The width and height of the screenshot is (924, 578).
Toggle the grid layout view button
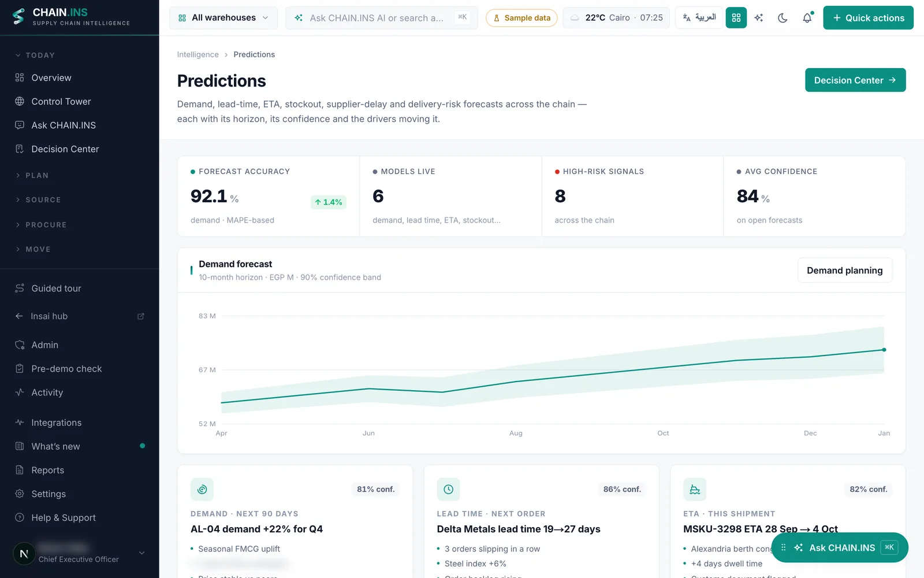point(736,18)
